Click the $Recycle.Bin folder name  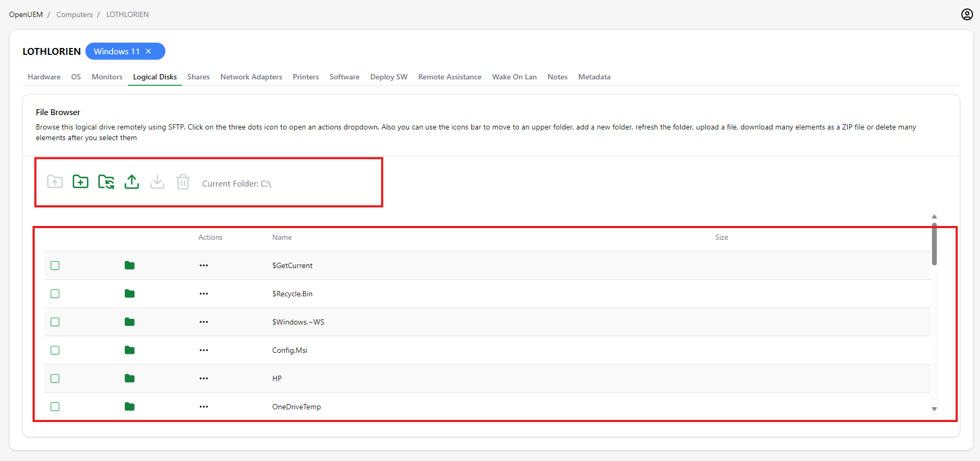292,294
